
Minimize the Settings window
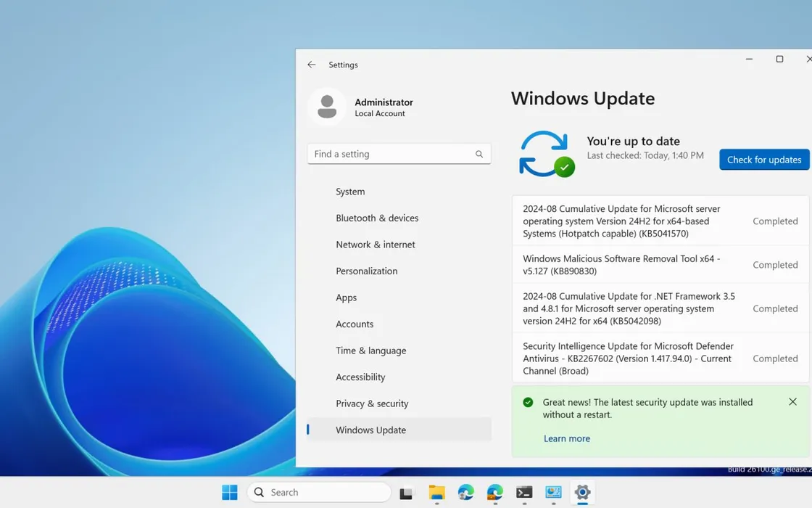pos(749,59)
